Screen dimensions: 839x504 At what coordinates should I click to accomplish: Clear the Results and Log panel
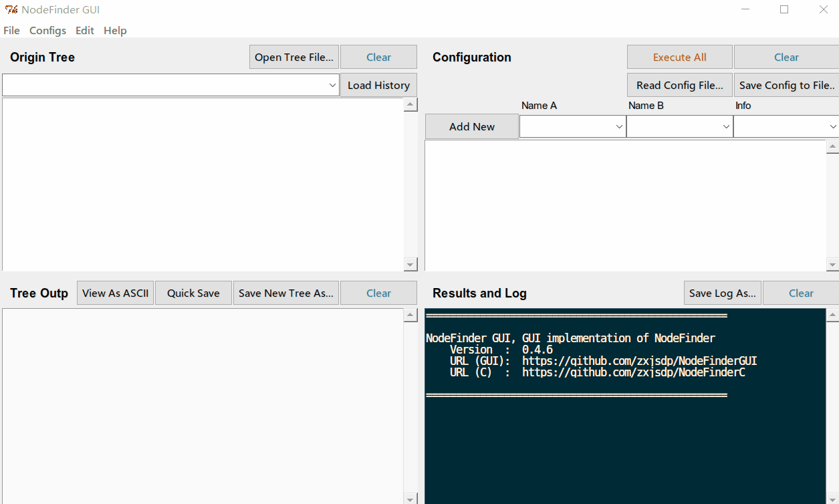pyautogui.click(x=801, y=293)
